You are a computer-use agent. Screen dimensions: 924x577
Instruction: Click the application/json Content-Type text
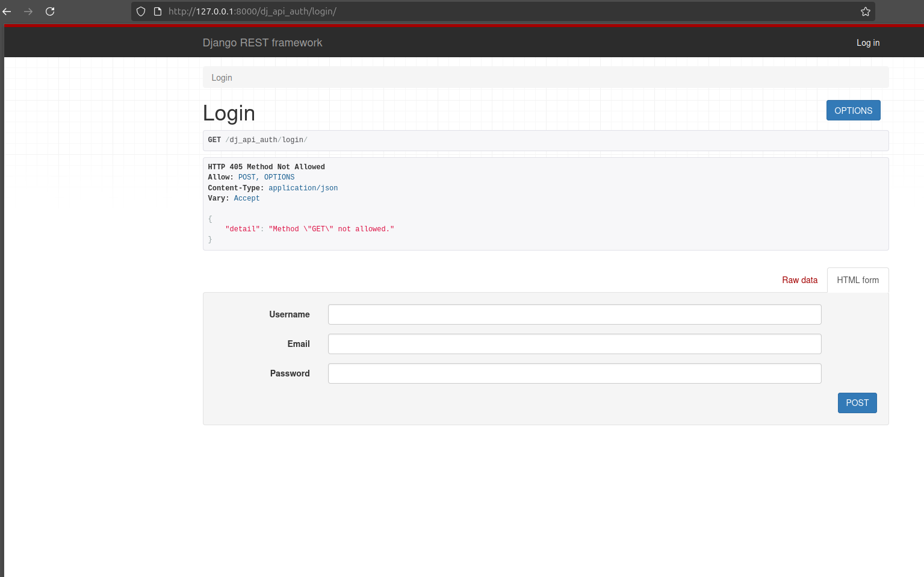pyautogui.click(x=303, y=187)
